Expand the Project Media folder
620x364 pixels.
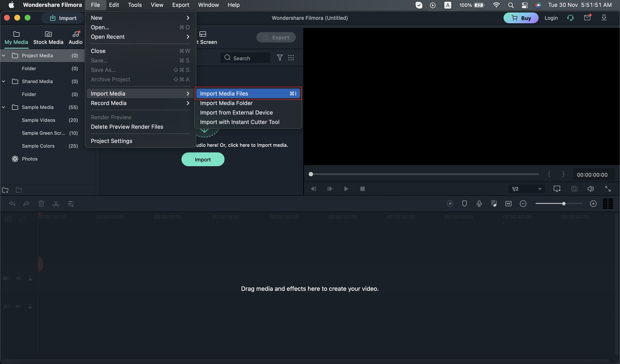[3, 55]
